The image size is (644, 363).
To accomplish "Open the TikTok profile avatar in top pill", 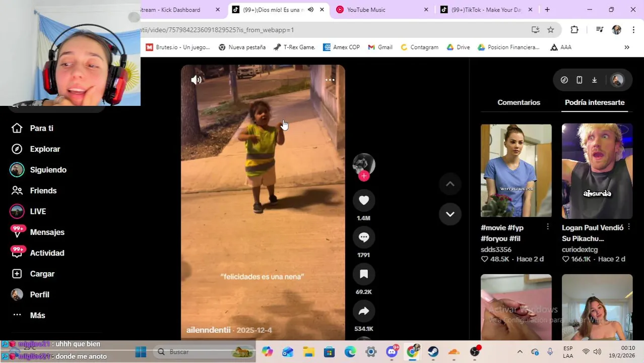I will pyautogui.click(x=617, y=80).
